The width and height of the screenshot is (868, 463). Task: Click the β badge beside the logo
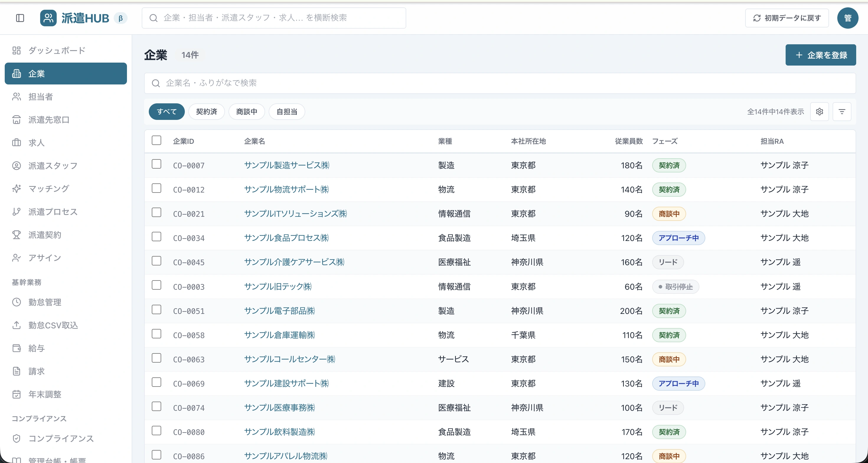(x=121, y=18)
